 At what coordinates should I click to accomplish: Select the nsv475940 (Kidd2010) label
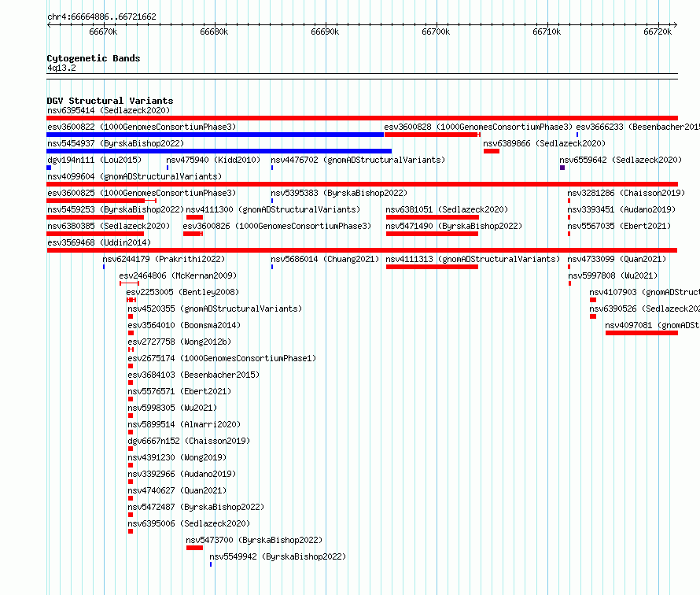[x=213, y=160]
